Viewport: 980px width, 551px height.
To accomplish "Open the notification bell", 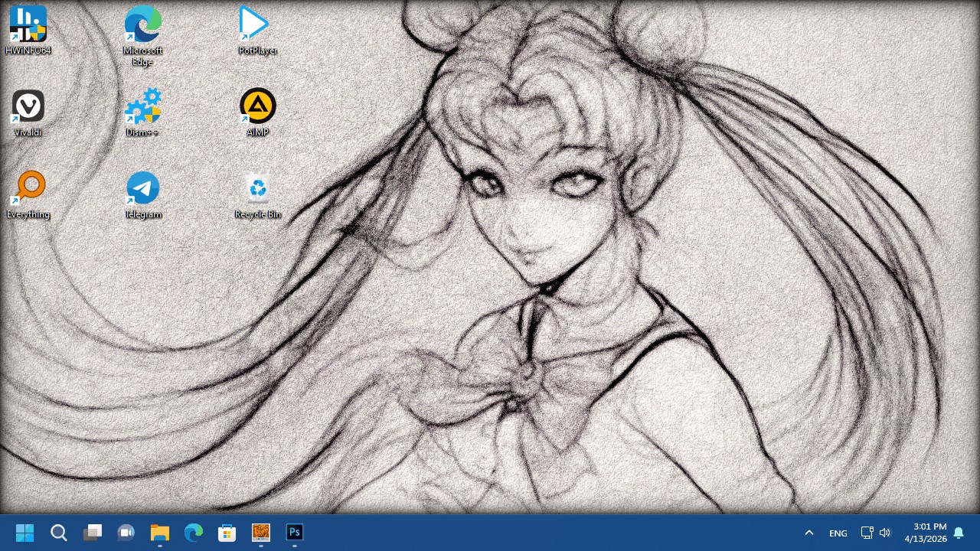I will point(959,533).
